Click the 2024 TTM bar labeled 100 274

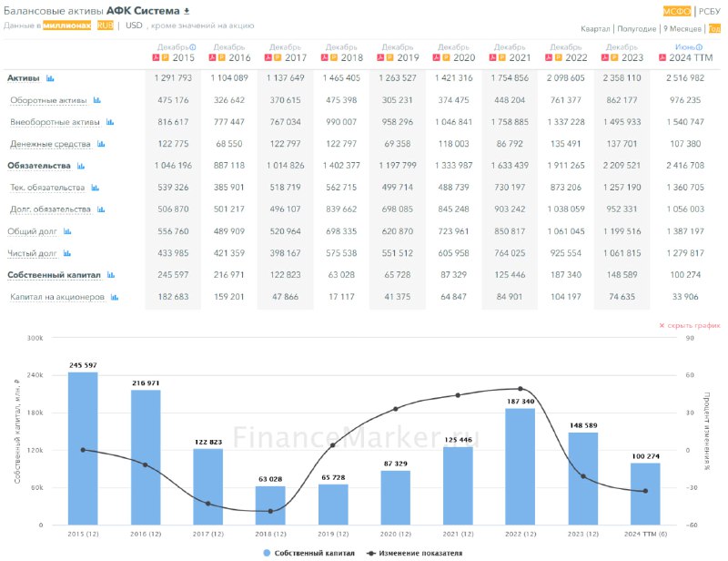pyautogui.click(x=645, y=495)
